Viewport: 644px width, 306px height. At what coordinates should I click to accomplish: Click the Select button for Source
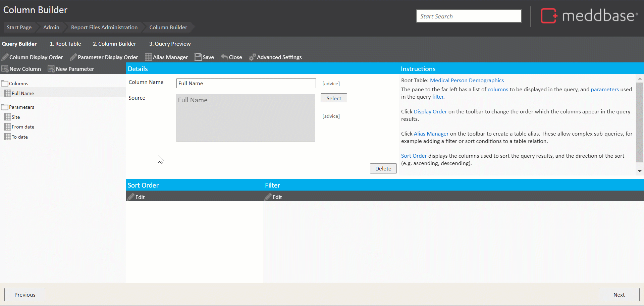tap(334, 98)
